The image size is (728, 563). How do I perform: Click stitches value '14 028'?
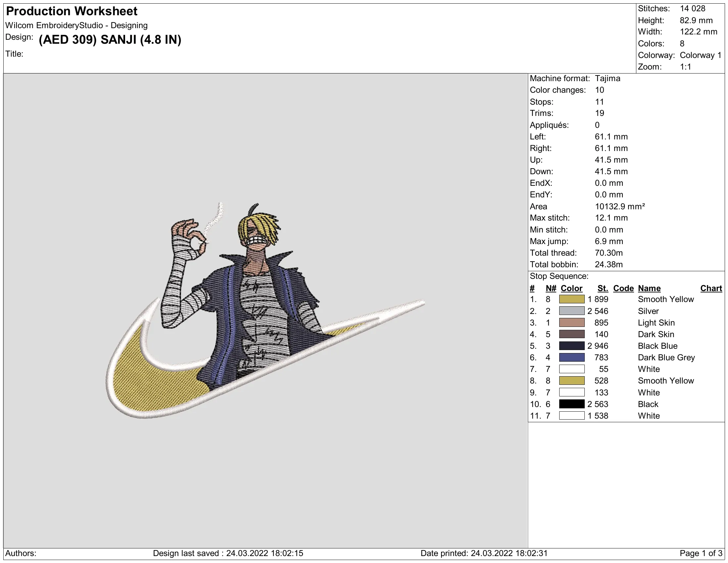tap(693, 9)
